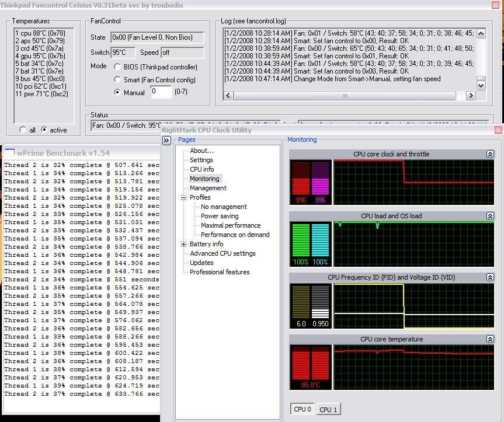Collapse the CPU core clock and throttle graph
The image size is (504, 422).
click(x=490, y=154)
